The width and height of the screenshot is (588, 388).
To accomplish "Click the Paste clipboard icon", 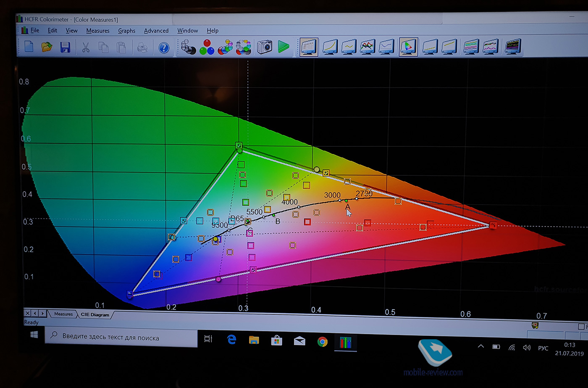I will coord(121,47).
